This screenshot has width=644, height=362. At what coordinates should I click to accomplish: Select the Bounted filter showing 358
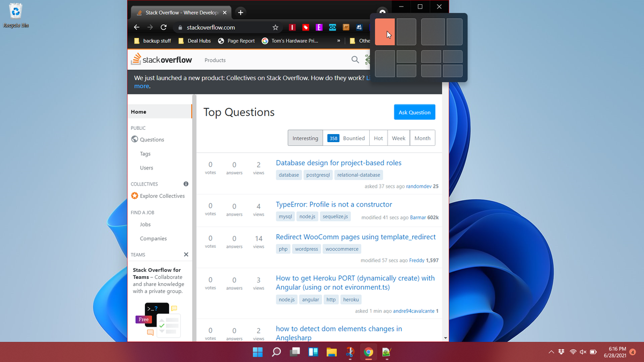(x=346, y=138)
